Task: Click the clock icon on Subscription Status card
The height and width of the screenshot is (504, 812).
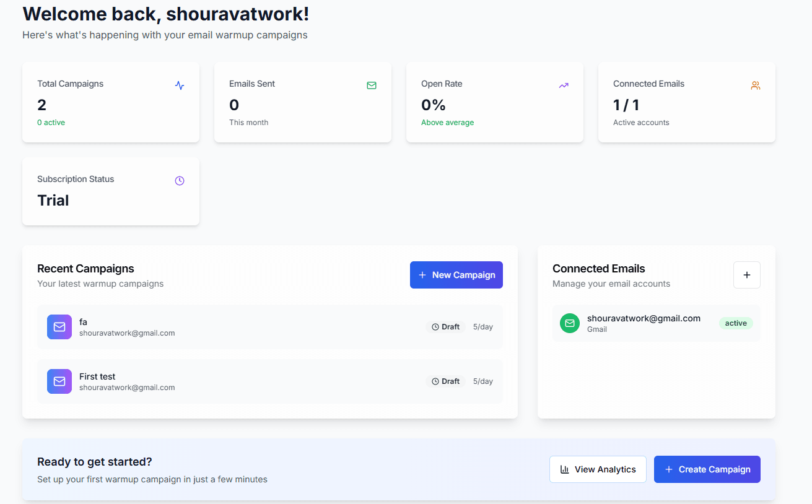Action: (180, 180)
